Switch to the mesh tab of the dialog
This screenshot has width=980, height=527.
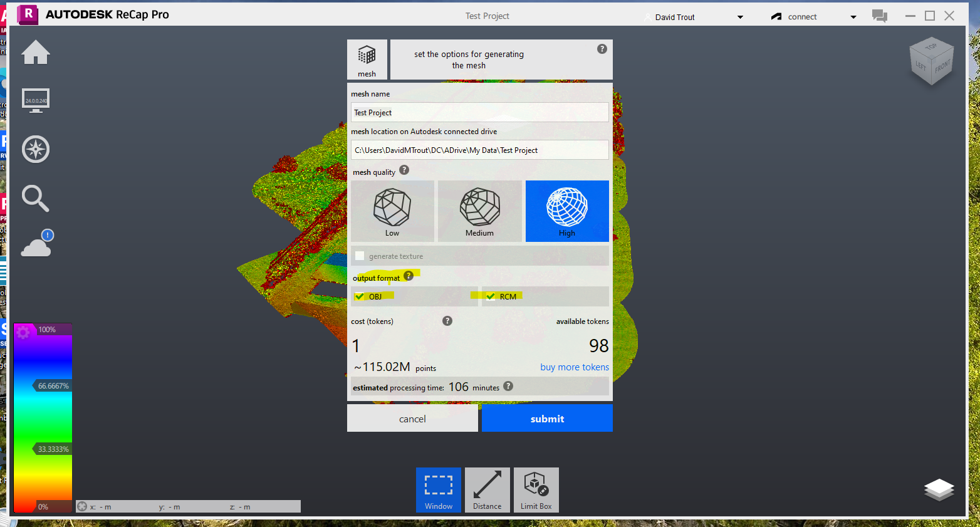click(367, 60)
